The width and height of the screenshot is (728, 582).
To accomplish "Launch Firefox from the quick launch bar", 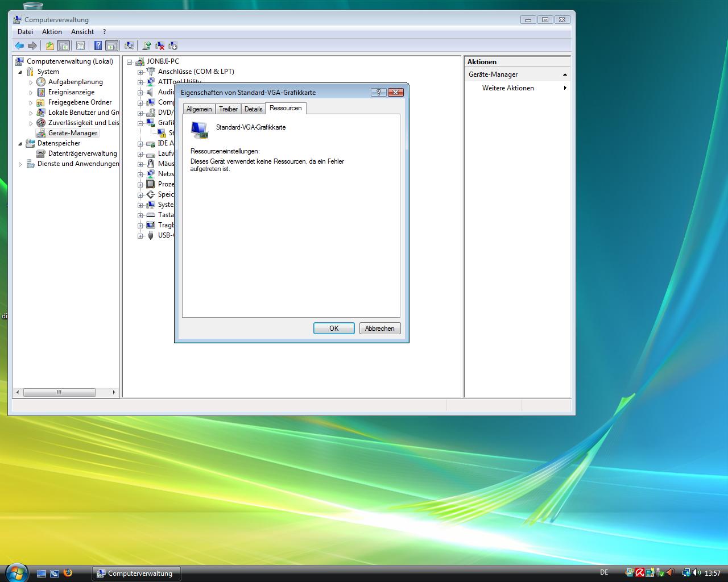I will click(68, 573).
